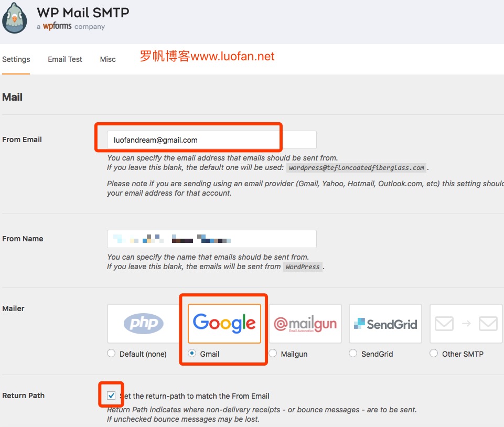Switch to the Email Test tab
This screenshot has width=504, height=427.
coord(65,59)
